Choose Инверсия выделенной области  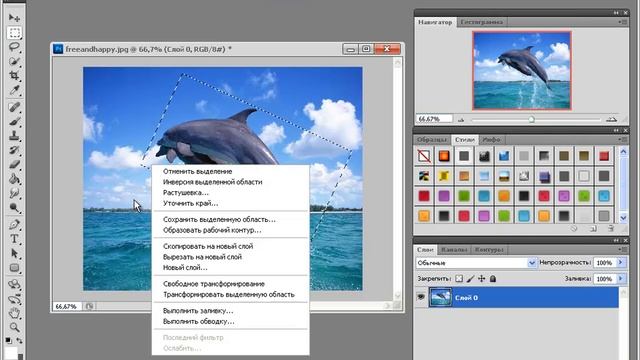coord(213,182)
